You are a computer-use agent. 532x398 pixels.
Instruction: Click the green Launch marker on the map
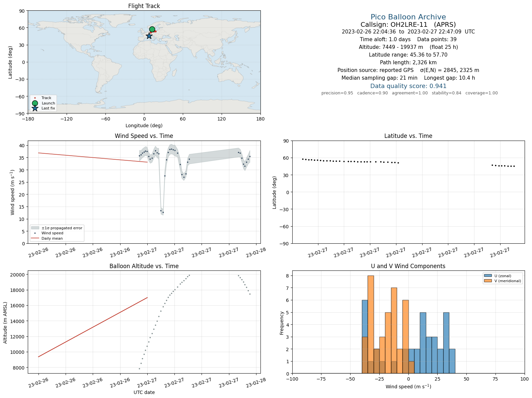[152, 29]
